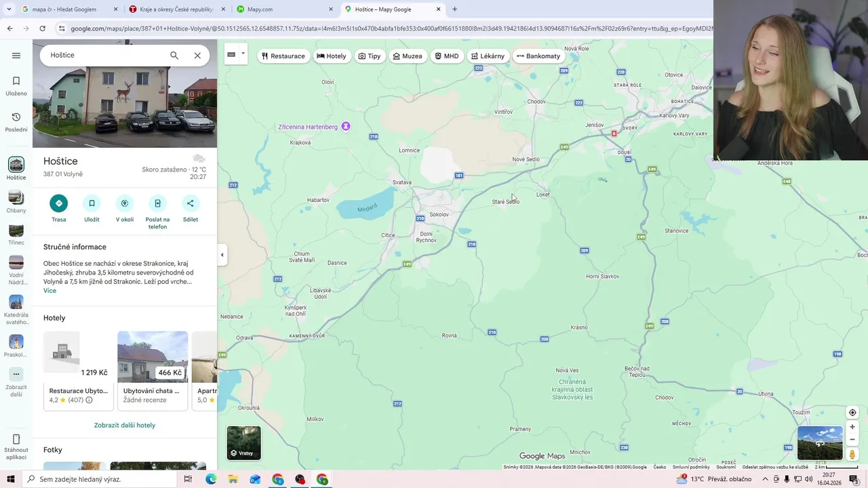
Task: Select the Praskol recent place
Action: 16,346
